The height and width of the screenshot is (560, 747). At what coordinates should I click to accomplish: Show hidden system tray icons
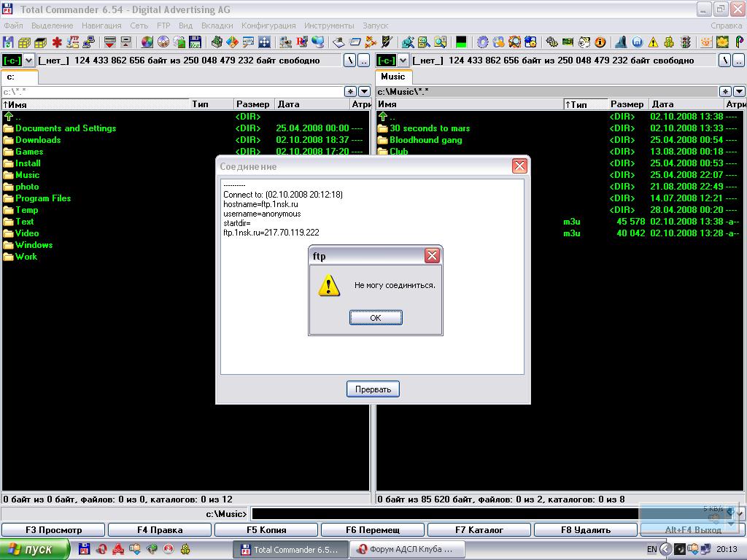point(665,549)
